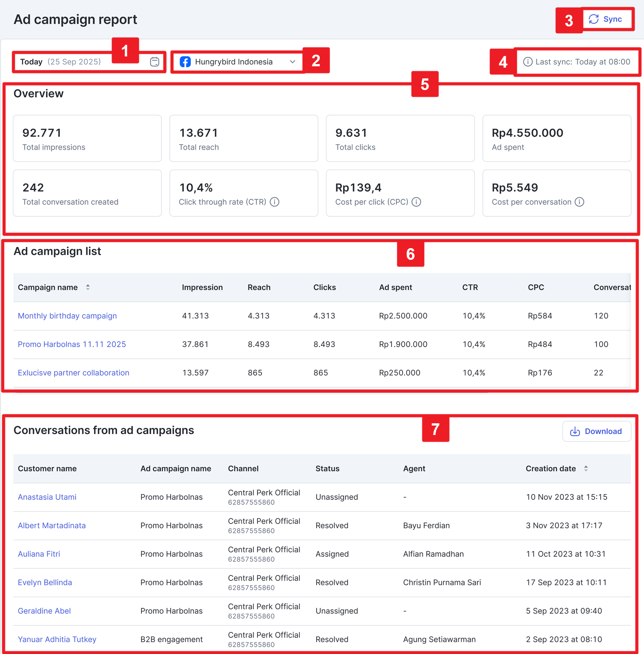
Task: Click the Total impressions overview card
Action: coord(87,138)
